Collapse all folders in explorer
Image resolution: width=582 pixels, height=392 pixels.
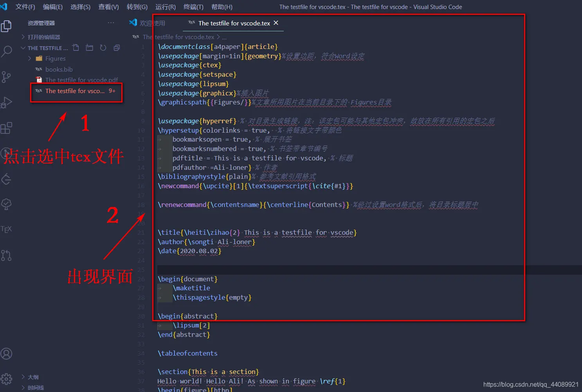(117, 48)
